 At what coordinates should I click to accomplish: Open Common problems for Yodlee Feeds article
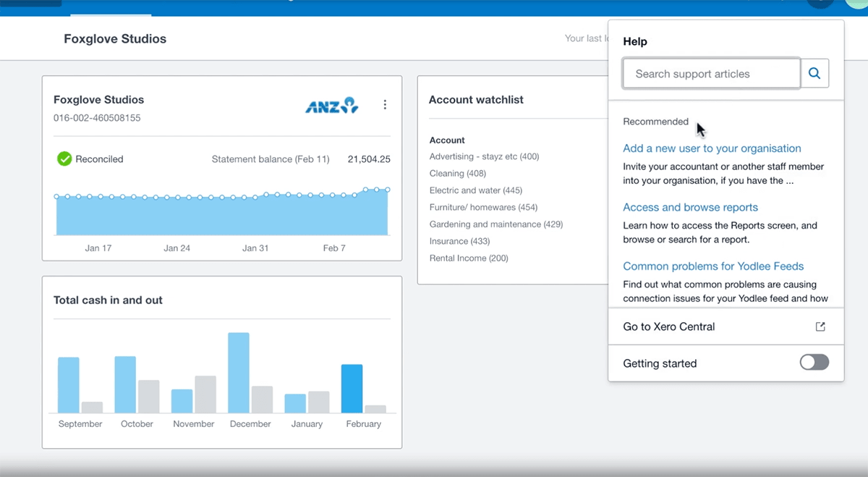[x=713, y=266]
